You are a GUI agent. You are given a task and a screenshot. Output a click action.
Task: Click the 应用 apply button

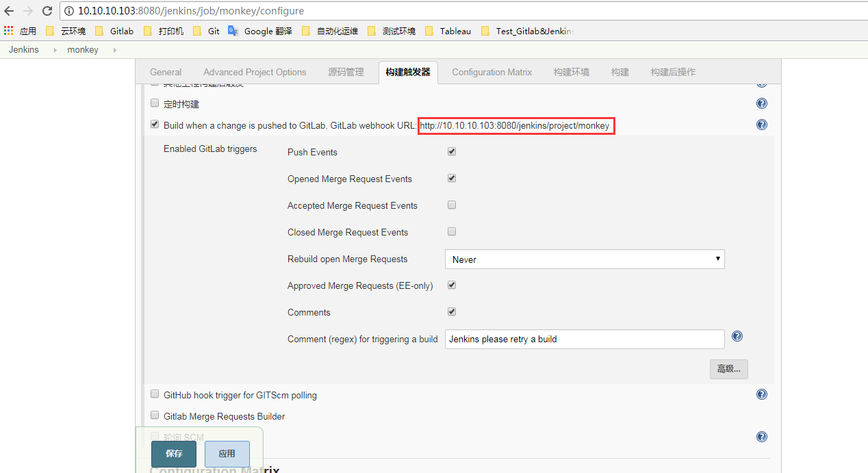pos(227,454)
